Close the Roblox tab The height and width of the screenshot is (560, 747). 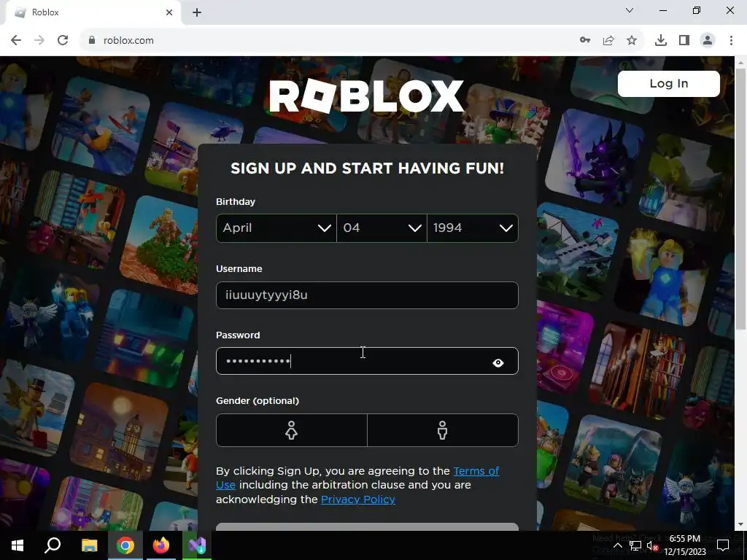coord(169,12)
